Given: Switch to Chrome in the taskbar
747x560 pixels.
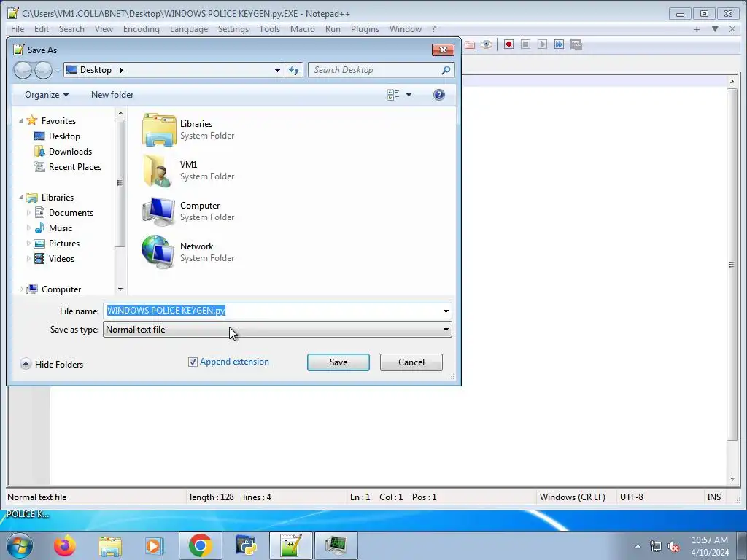Looking at the screenshot, I should point(200,545).
